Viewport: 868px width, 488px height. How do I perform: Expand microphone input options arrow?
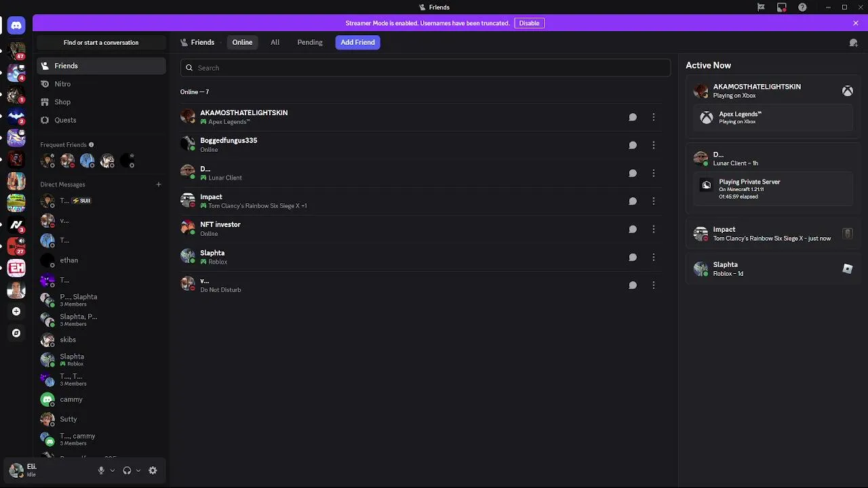click(x=113, y=470)
